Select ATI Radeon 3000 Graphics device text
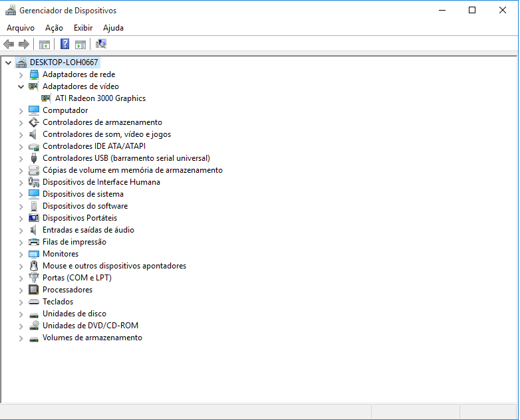This screenshot has height=420, width=520. coord(100,98)
